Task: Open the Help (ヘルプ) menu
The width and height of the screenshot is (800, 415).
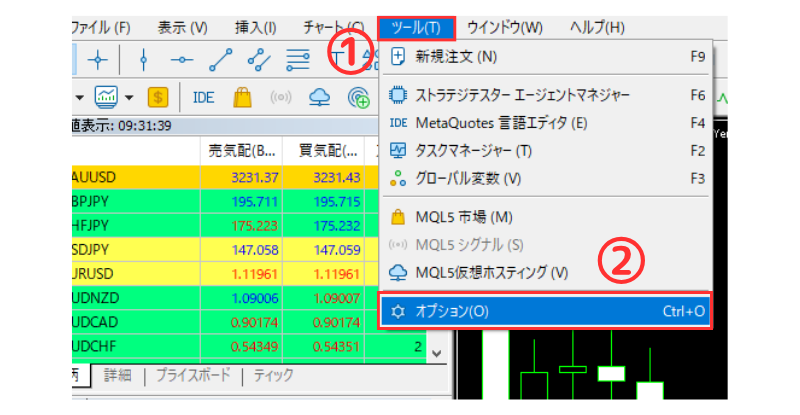Action: tap(597, 28)
